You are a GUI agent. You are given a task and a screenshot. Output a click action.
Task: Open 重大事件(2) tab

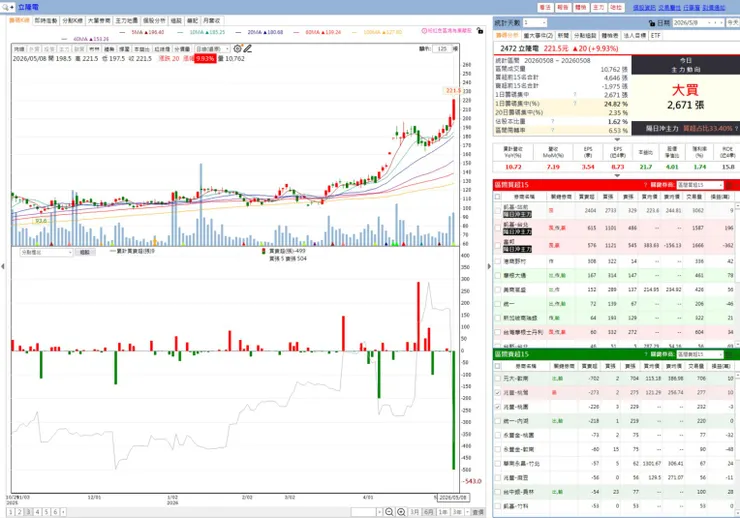(x=538, y=36)
